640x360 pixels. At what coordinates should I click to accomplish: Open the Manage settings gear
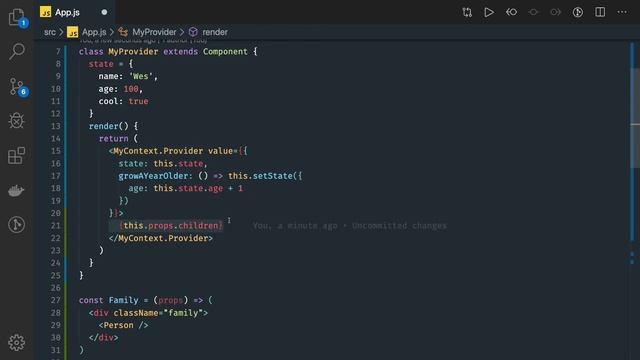[x=16, y=342]
